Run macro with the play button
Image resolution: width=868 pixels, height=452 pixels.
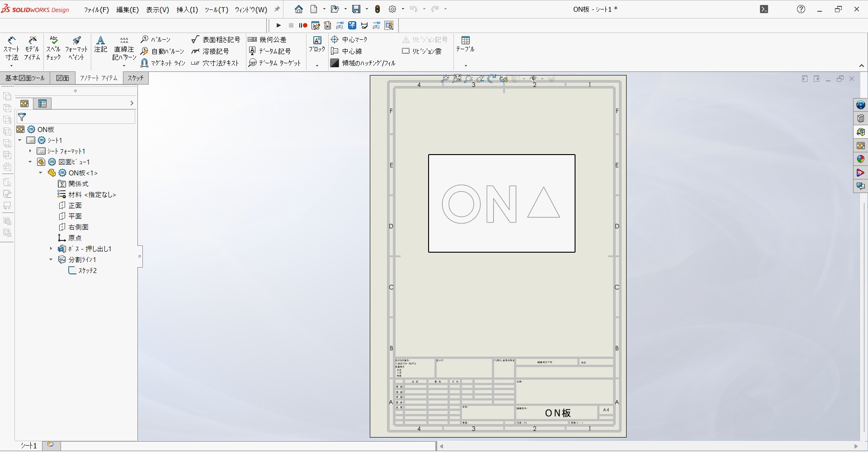pos(278,26)
